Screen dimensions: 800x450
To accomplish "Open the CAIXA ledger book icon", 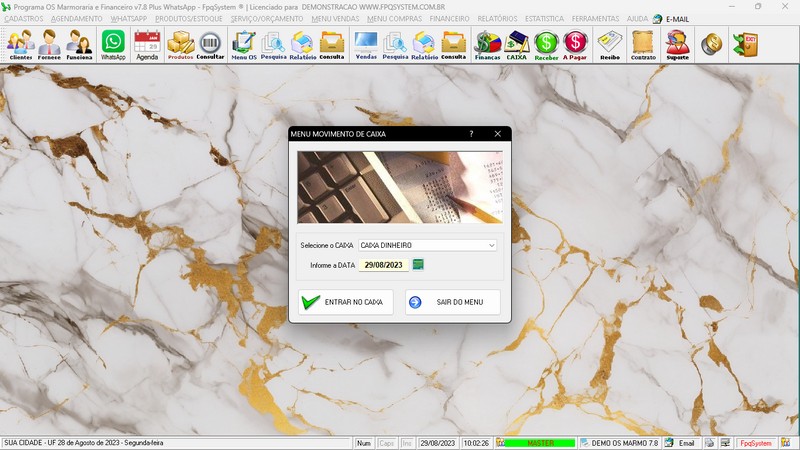I will [x=516, y=44].
